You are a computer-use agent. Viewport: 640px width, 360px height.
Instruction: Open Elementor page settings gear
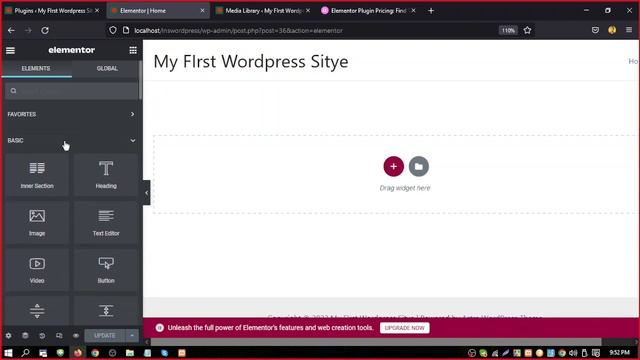(x=9, y=336)
